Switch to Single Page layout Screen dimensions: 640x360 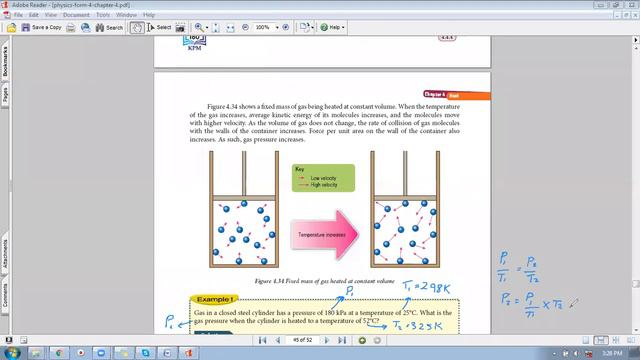coord(586,340)
